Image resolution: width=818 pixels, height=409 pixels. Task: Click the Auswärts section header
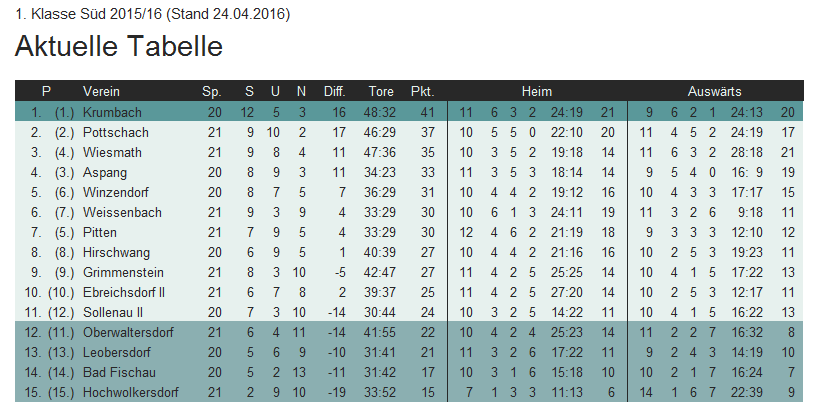pyautogui.click(x=714, y=91)
